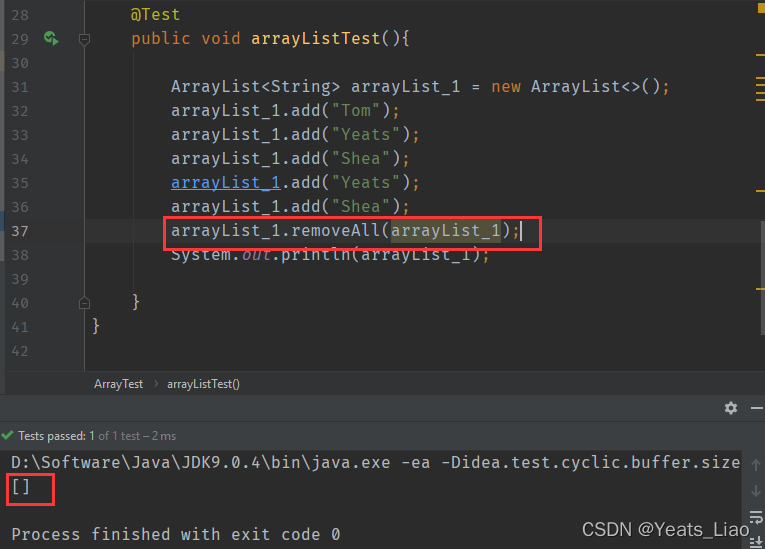The width and height of the screenshot is (765, 549).
Task: Select arrayListTest() breadcrumb
Action: [x=203, y=384]
